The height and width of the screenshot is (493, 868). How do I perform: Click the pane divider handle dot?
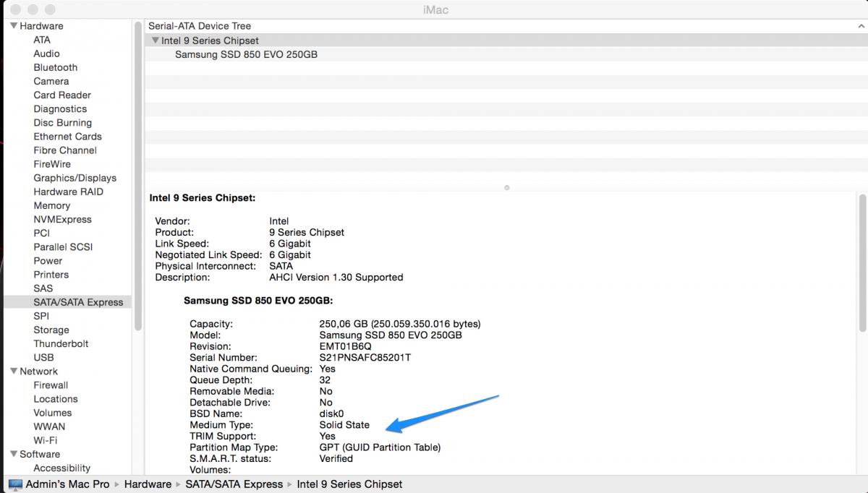(x=506, y=188)
